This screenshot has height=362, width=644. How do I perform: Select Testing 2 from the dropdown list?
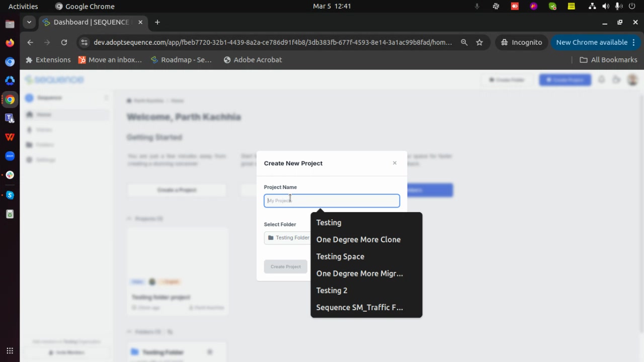pyautogui.click(x=332, y=291)
